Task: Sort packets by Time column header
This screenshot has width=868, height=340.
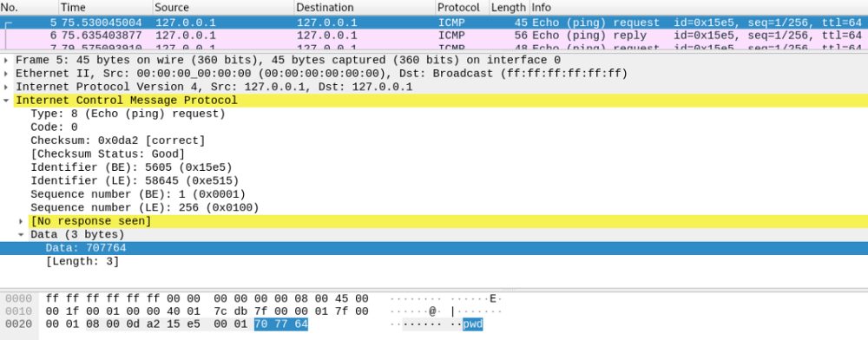Action: 105,8
